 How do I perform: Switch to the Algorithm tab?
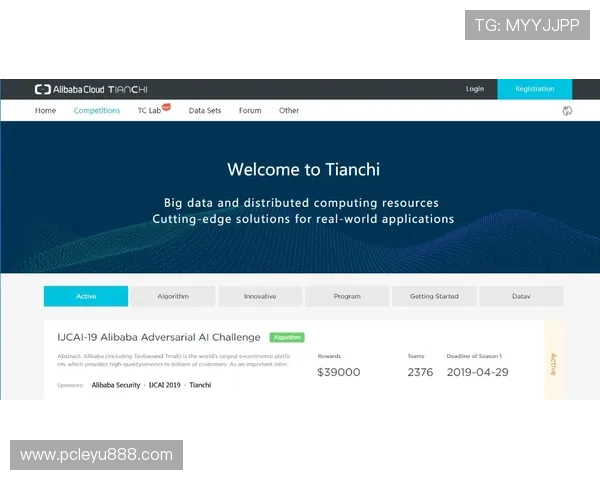point(173,296)
